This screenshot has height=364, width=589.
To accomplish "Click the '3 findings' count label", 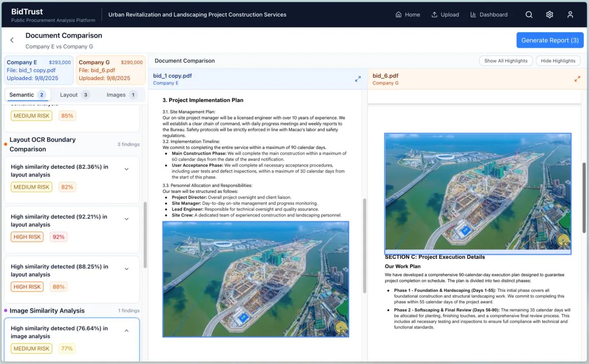I will point(129,144).
